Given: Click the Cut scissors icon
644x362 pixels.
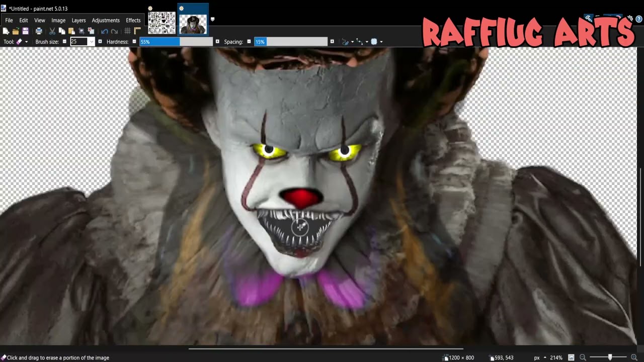Looking at the screenshot, I should pos(52,31).
